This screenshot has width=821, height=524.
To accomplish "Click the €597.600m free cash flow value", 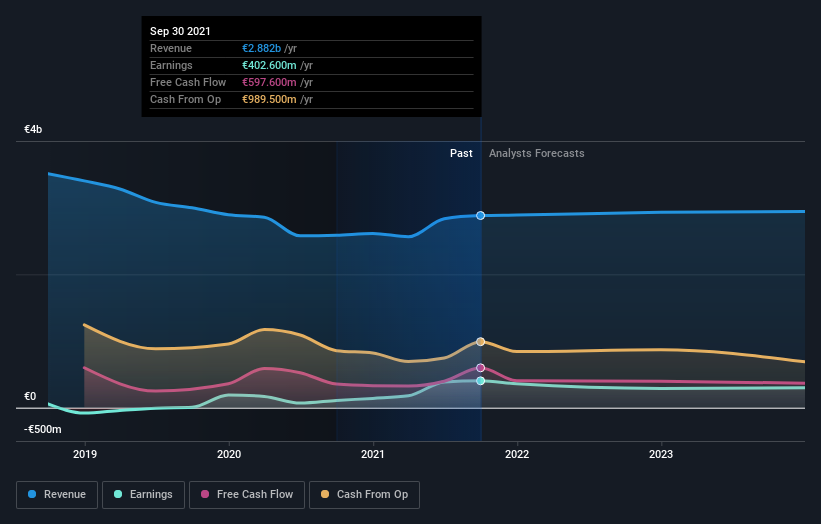I will click(x=269, y=82).
